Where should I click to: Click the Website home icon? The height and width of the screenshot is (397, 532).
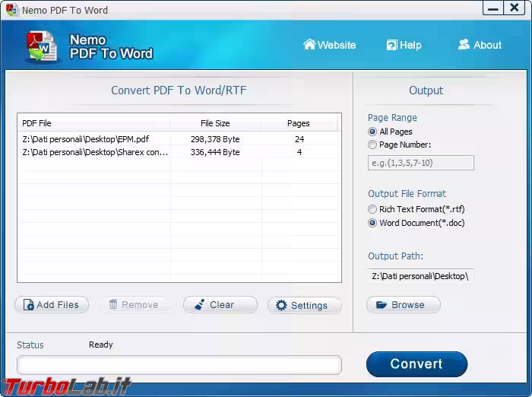[x=309, y=45]
